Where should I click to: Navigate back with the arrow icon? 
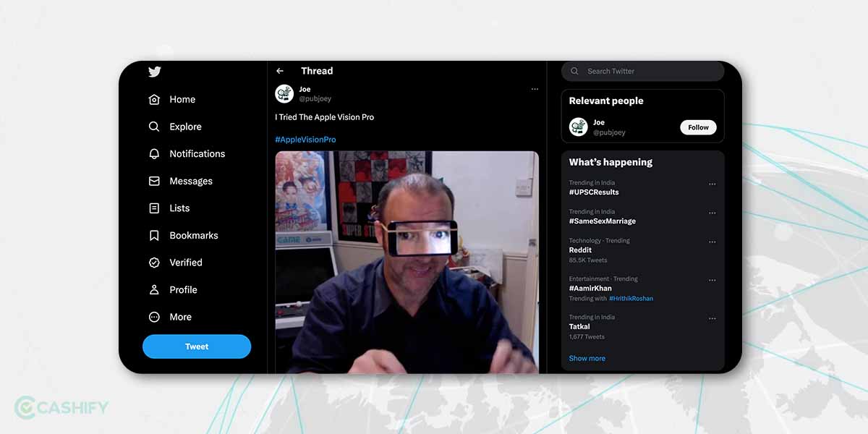280,71
